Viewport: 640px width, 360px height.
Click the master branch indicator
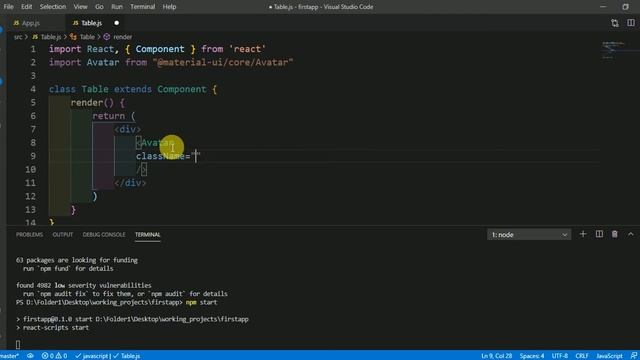pos(10,356)
